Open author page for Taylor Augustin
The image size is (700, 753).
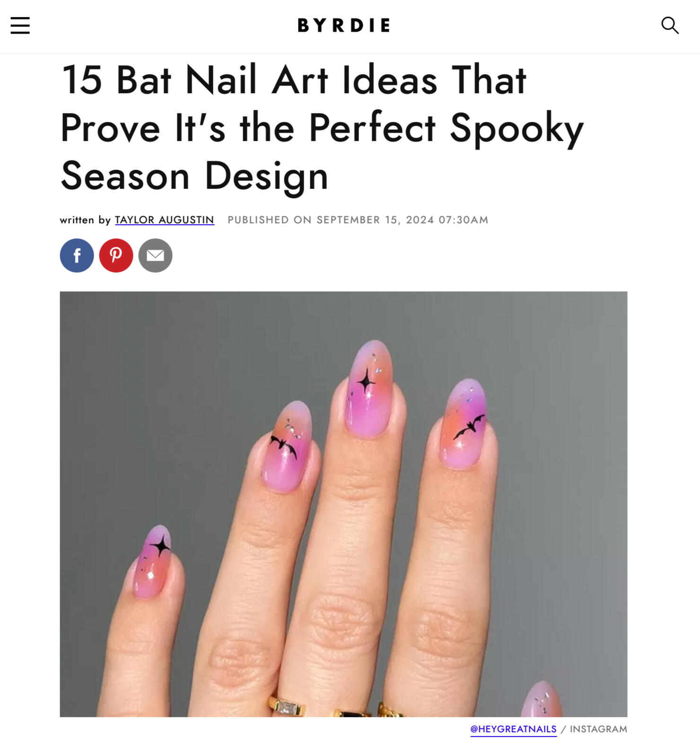164,220
